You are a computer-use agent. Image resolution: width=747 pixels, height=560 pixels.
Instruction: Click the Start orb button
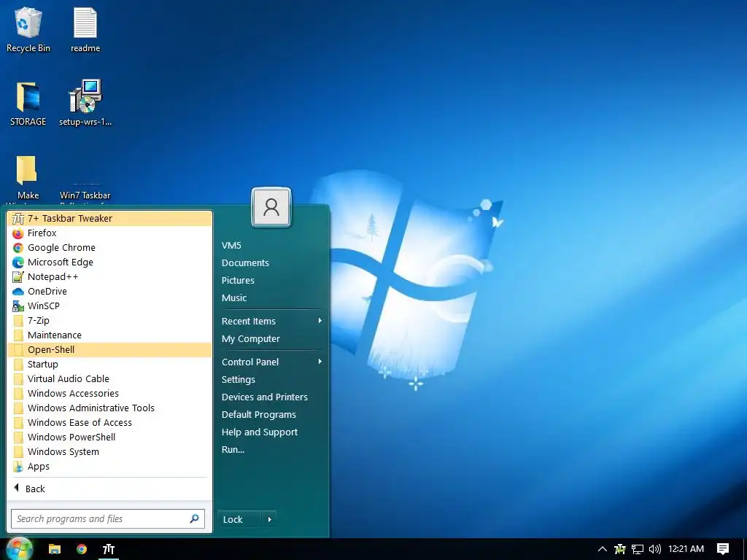pyautogui.click(x=19, y=548)
